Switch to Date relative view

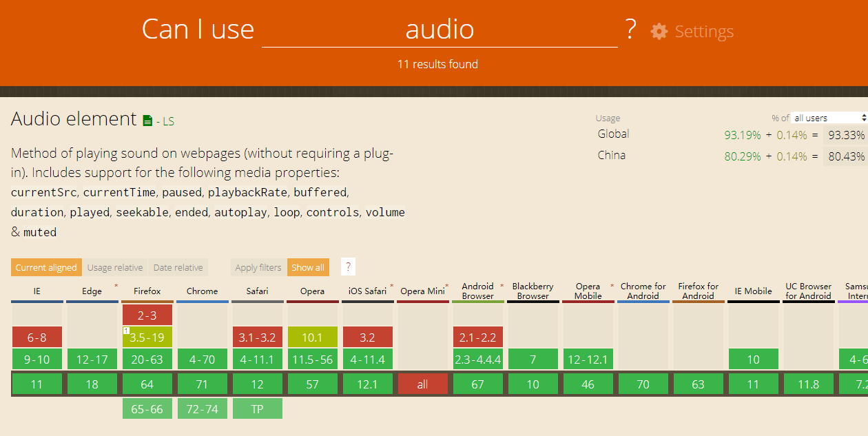[x=178, y=267]
